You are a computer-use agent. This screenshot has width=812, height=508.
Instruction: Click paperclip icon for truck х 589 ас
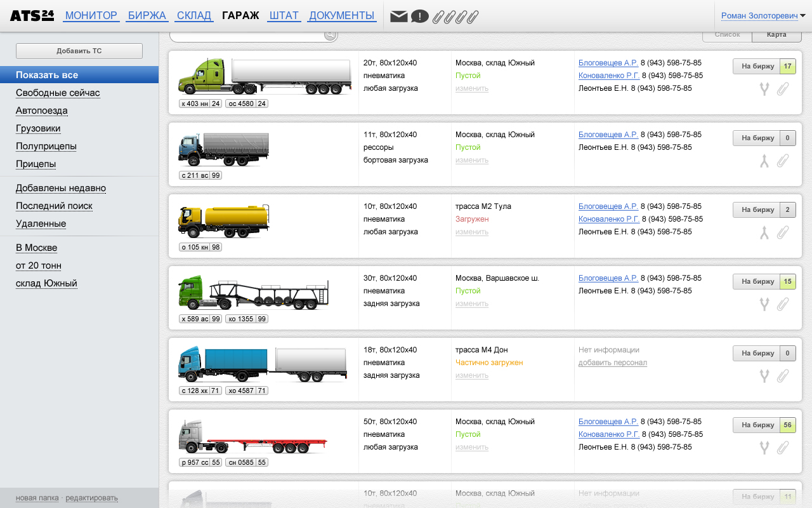point(783,304)
